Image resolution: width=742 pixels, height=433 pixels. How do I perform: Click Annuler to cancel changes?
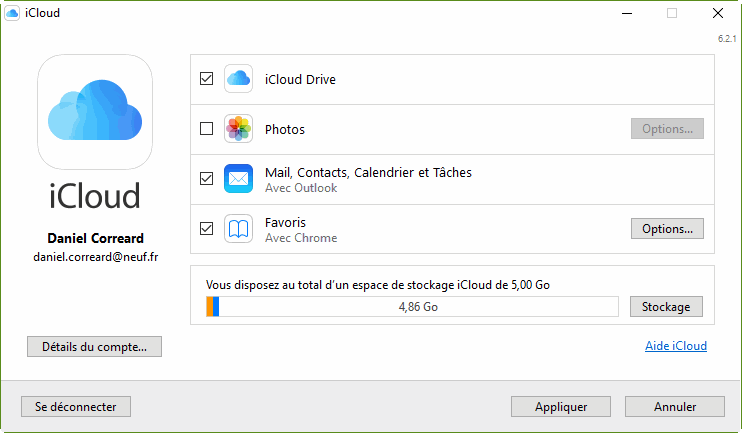click(674, 407)
